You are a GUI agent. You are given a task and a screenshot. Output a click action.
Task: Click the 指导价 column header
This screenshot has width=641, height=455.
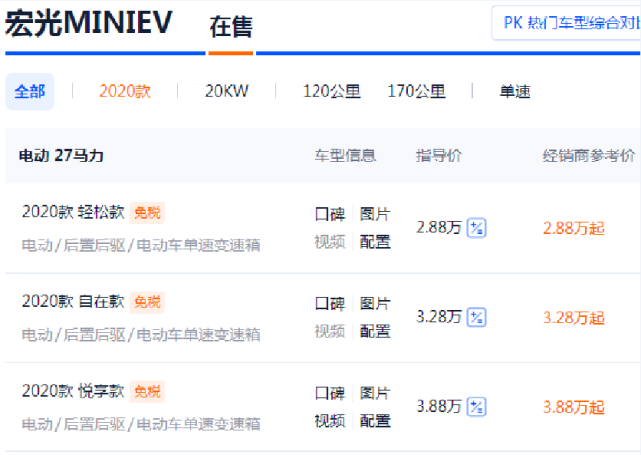tap(439, 156)
